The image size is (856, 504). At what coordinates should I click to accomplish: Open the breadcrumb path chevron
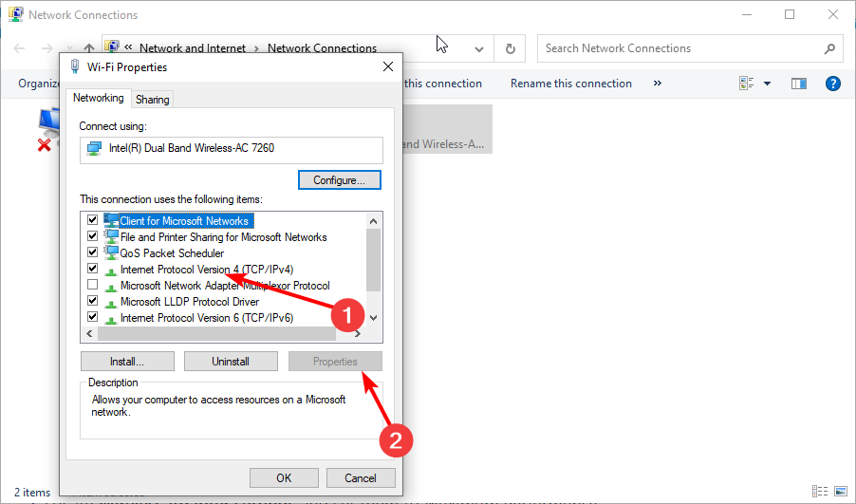pos(128,47)
